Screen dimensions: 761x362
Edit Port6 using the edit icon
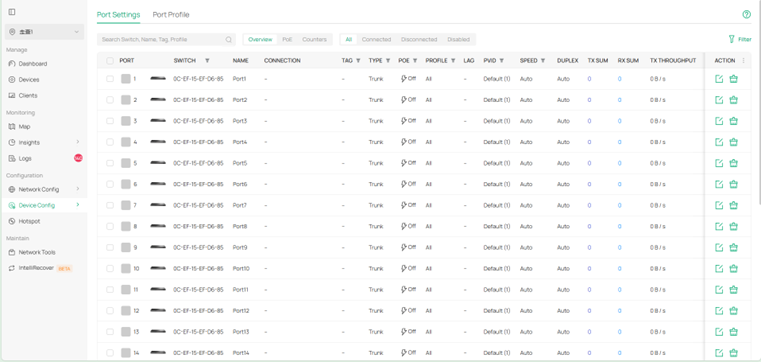pyautogui.click(x=719, y=184)
